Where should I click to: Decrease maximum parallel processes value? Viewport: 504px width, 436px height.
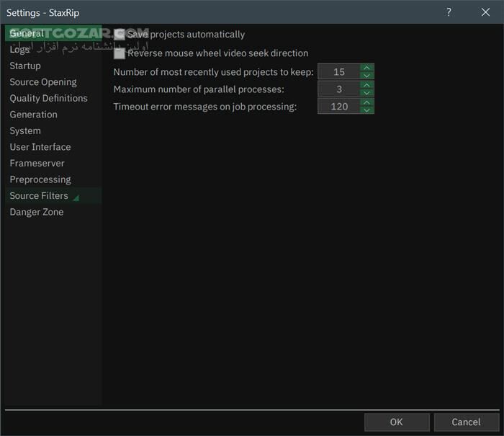(x=367, y=93)
